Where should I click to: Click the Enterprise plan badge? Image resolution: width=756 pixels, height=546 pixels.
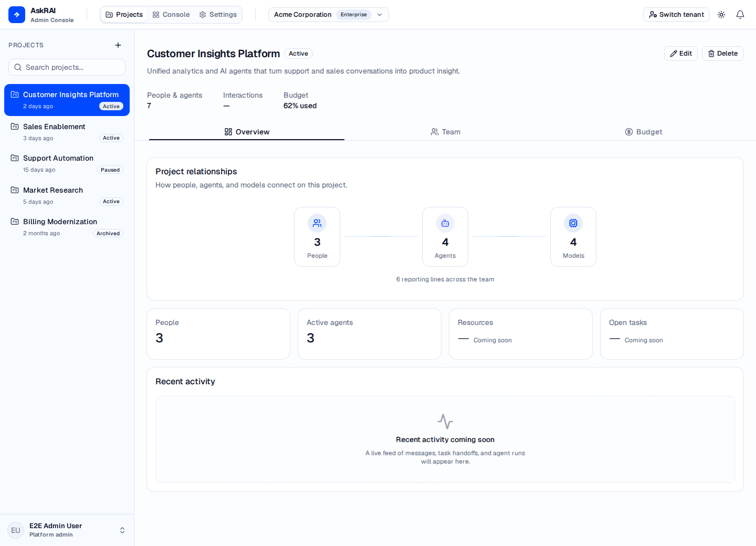coord(354,15)
